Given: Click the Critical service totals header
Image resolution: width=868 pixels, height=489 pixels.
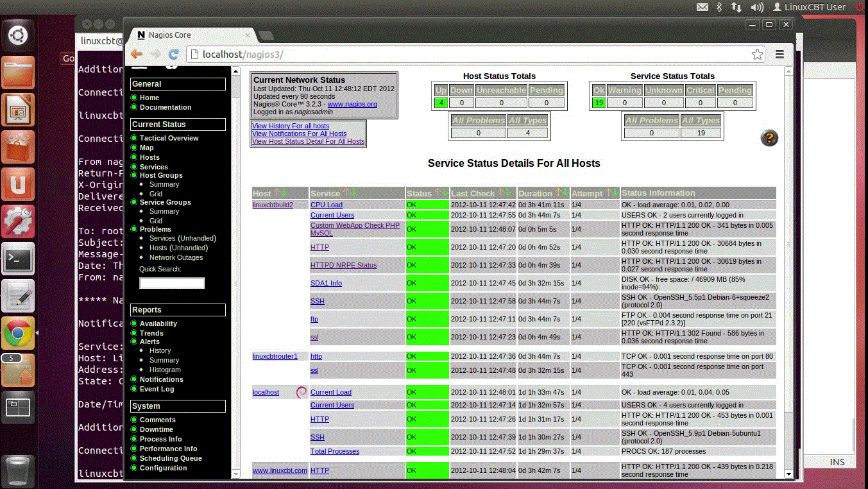Looking at the screenshot, I should tap(700, 90).
